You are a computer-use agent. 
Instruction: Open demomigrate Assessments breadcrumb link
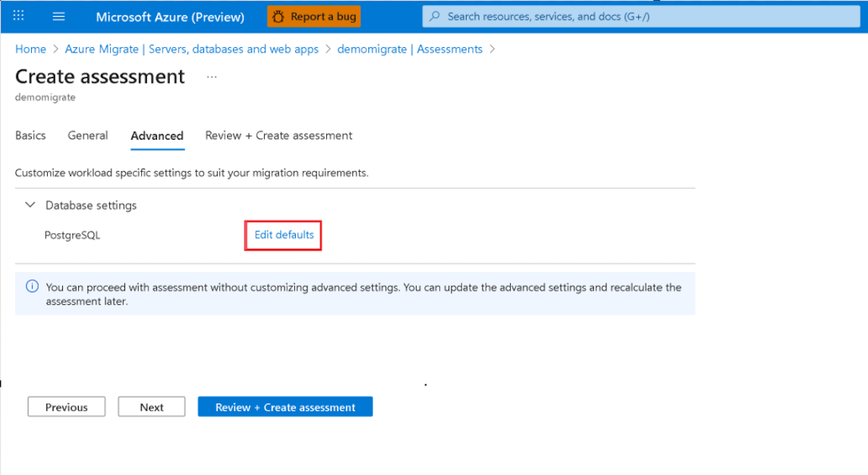tap(410, 49)
